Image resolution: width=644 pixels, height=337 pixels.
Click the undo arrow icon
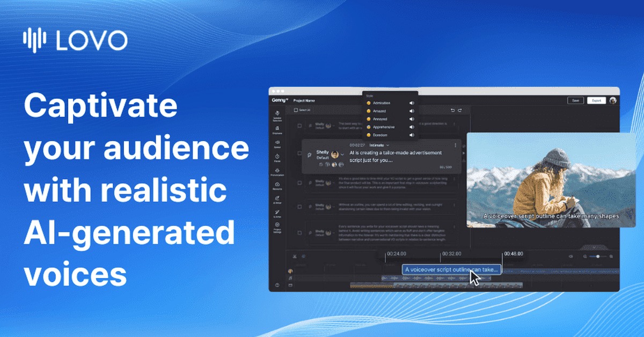(x=452, y=110)
